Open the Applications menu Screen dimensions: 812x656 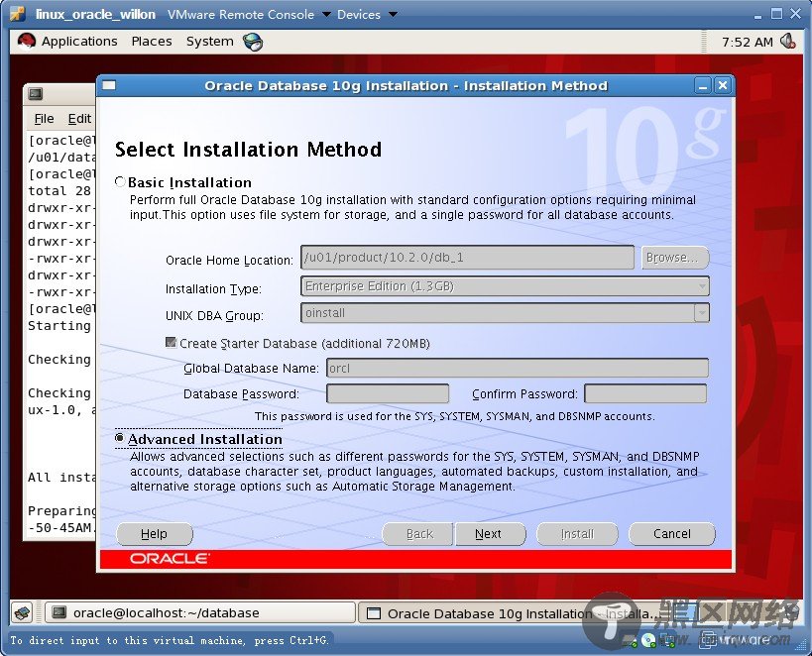tap(79, 42)
